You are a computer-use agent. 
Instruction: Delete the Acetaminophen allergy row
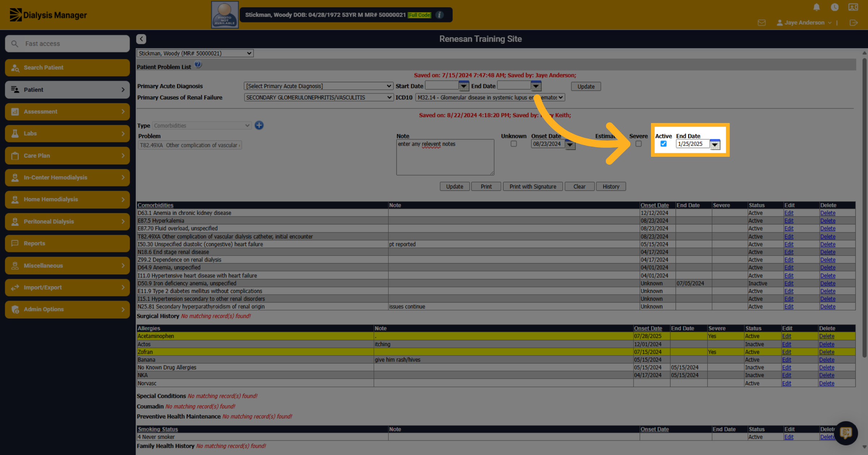[827, 336]
